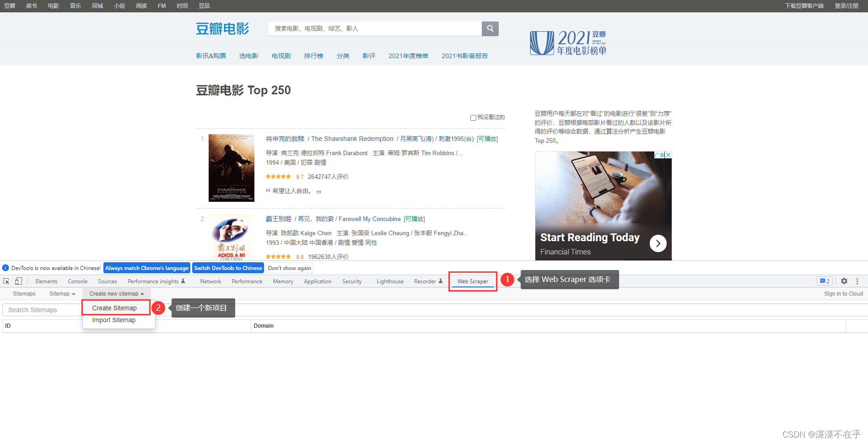Image resolution: width=868 pixels, height=443 pixels.
Task: Open DevTools three-dot more menu
Action: click(857, 281)
